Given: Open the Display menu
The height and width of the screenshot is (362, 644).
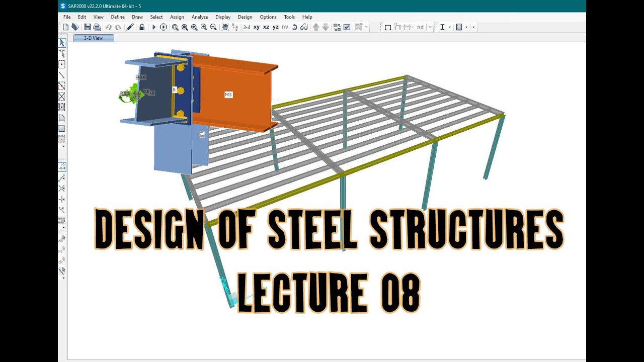Looking at the screenshot, I should click(223, 17).
